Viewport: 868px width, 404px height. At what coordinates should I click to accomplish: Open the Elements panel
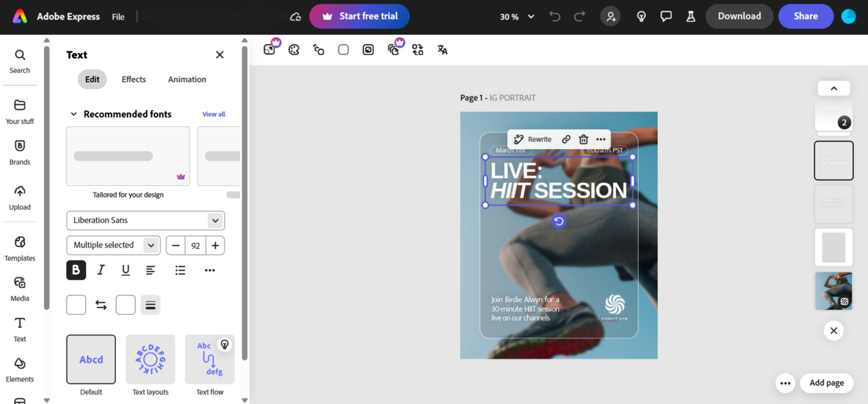[x=20, y=370]
